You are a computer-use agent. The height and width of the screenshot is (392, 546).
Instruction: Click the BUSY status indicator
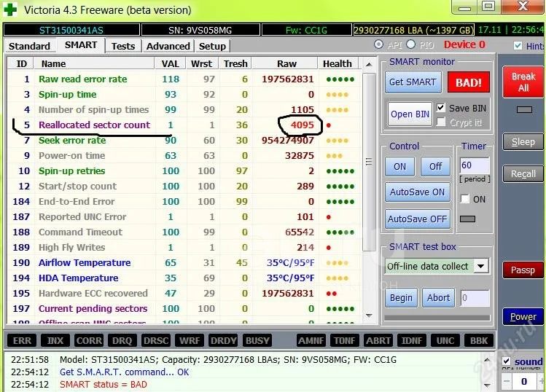[x=257, y=340]
